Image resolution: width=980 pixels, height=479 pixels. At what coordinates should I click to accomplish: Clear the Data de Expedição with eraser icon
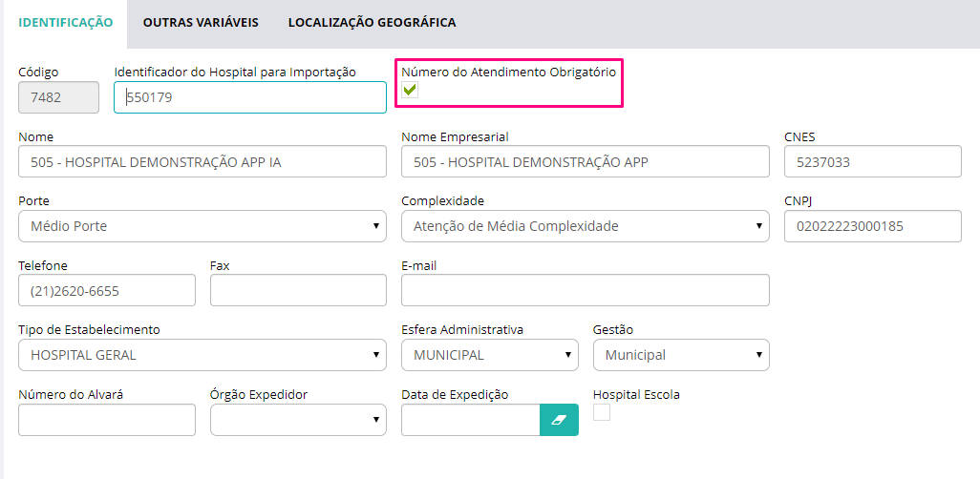click(559, 420)
